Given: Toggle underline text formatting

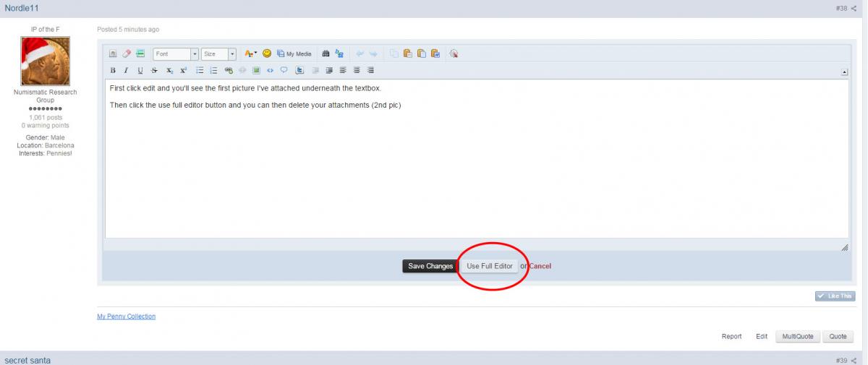Looking at the screenshot, I should pos(140,70).
